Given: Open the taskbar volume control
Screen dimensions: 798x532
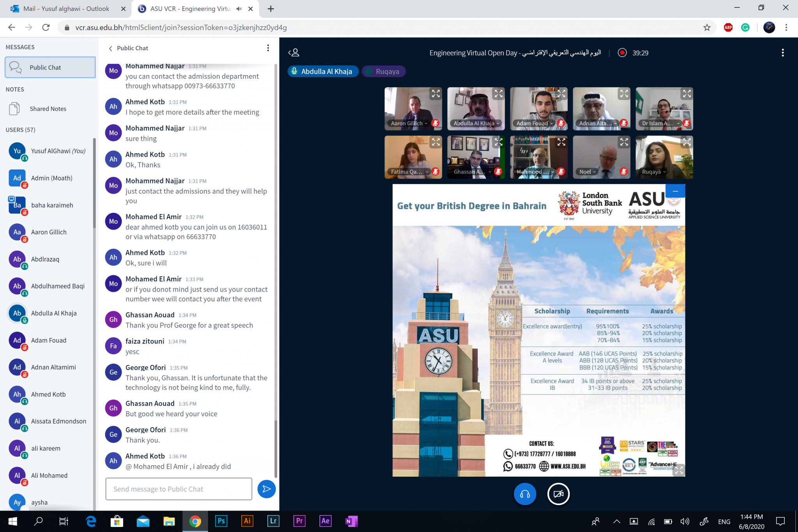Looking at the screenshot, I should pyautogui.click(x=685, y=521).
